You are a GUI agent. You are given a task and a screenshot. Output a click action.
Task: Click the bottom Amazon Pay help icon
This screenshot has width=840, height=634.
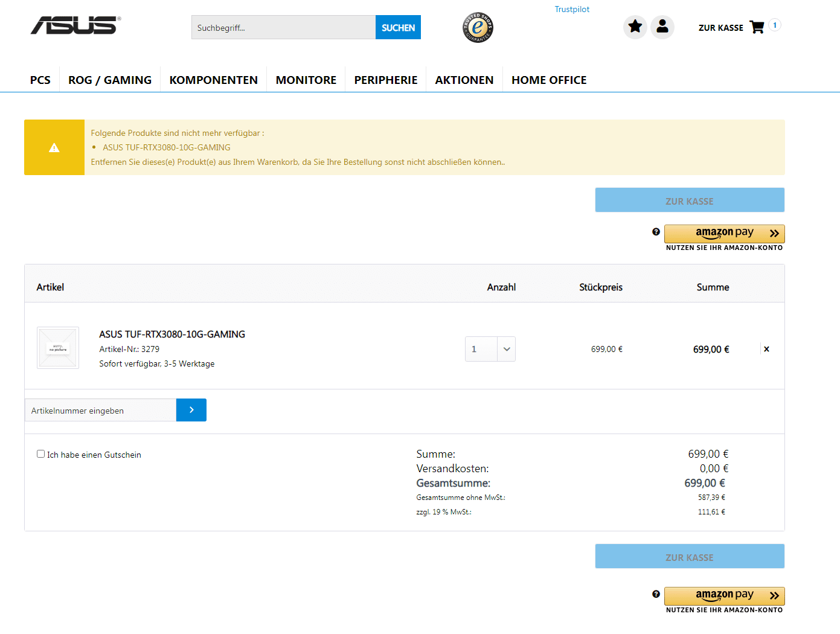[656, 594]
